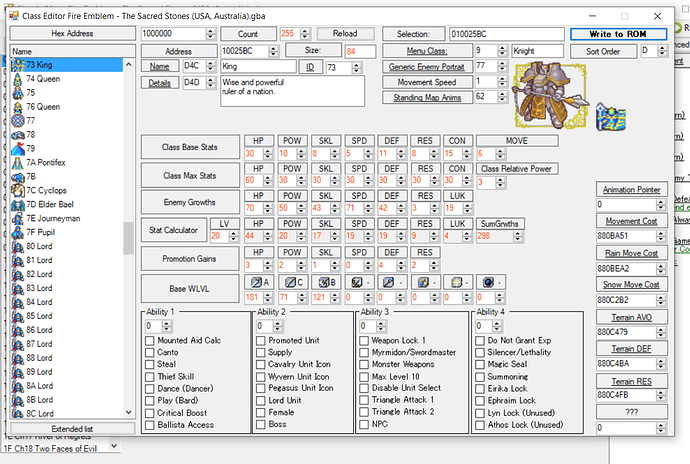Viewport: 690px width, 464px height.
Task: Open the Generic Enemy Portrait link
Action: pyautogui.click(x=427, y=67)
